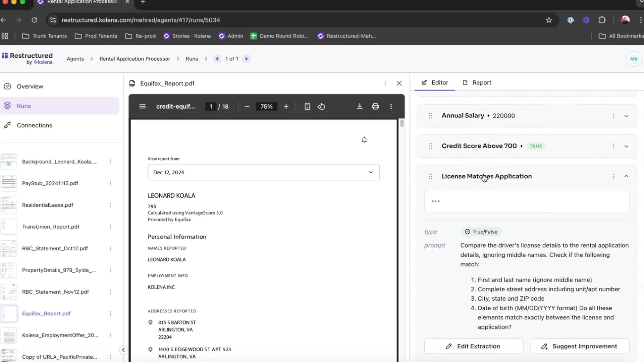Click the PDF download icon

pyautogui.click(x=360, y=107)
